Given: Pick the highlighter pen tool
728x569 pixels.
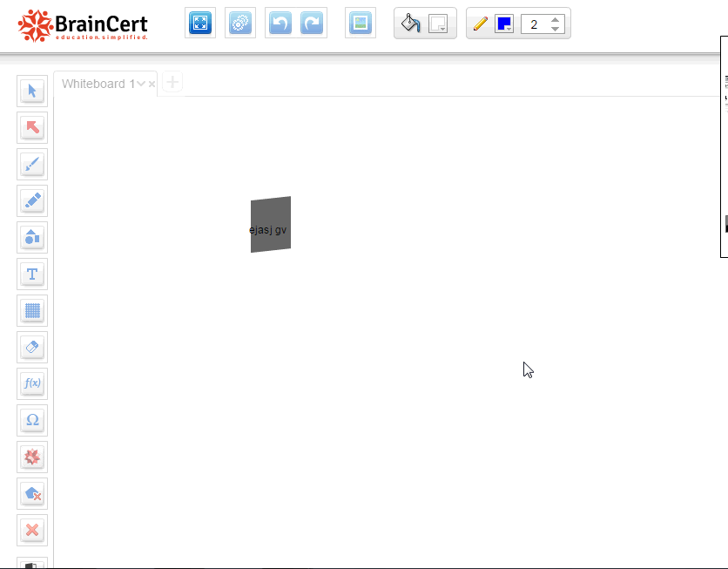Looking at the screenshot, I should (32, 200).
